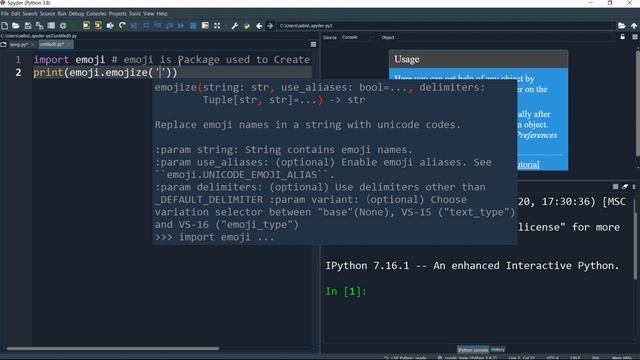Change to the parent directory

[x=634, y=26]
